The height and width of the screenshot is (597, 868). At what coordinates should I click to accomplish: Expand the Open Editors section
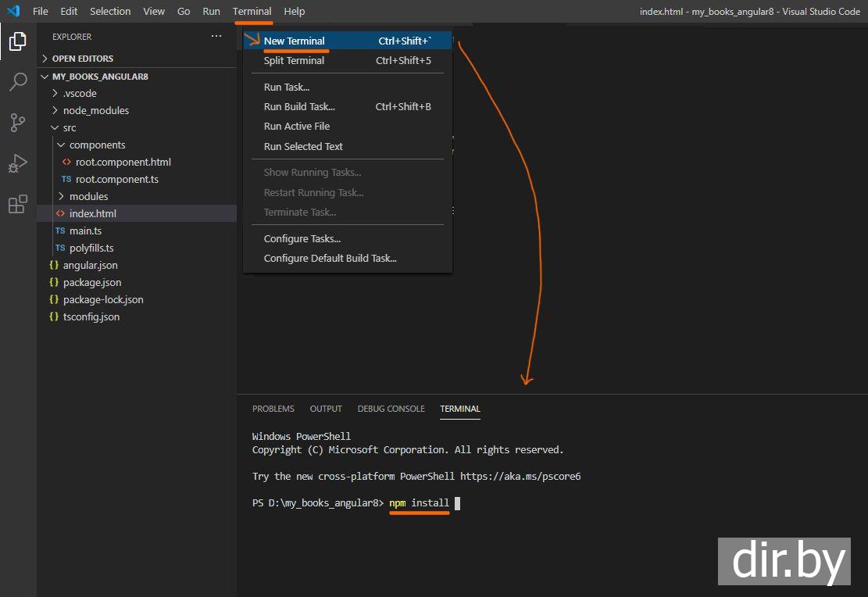[82, 59]
